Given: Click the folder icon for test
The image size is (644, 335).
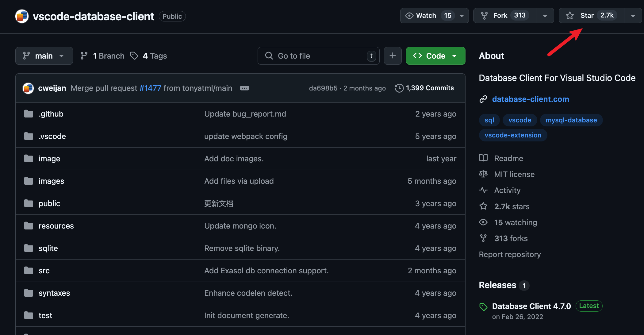Looking at the screenshot, I should [29, 315].
